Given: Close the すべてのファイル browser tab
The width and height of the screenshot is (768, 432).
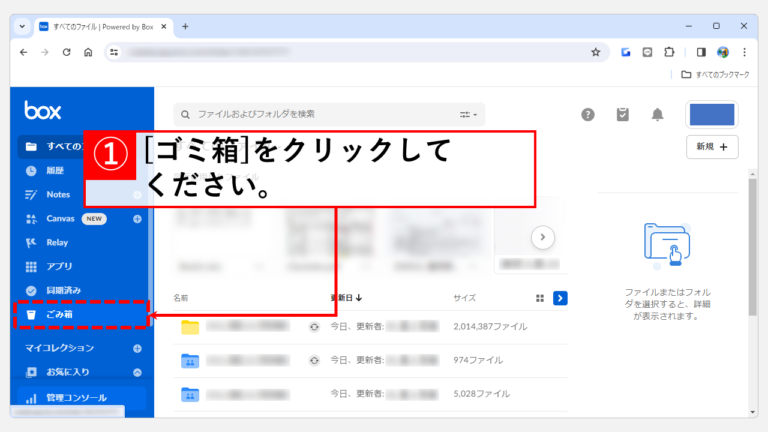Looking at the screenshot, I should pos(164,27).
